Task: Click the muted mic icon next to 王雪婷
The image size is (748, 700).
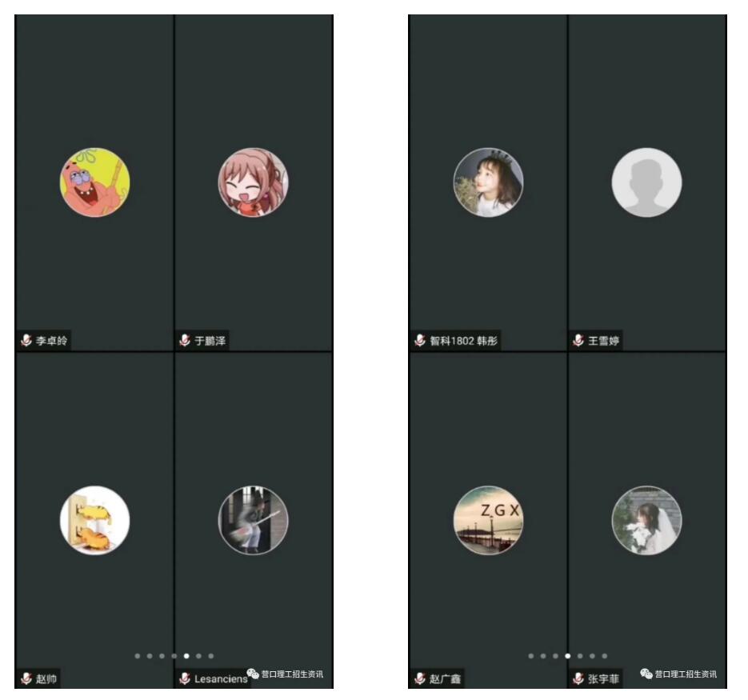Action: (x=578, y=340)
